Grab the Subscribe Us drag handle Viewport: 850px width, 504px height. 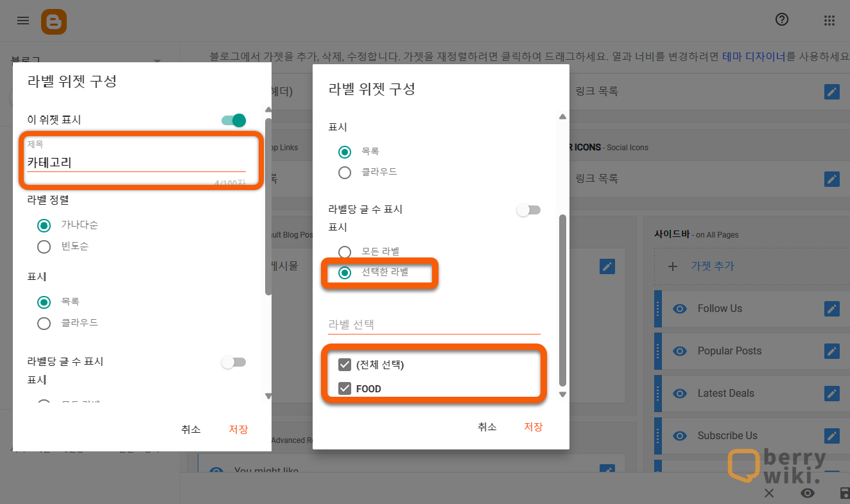coord(657,436)
